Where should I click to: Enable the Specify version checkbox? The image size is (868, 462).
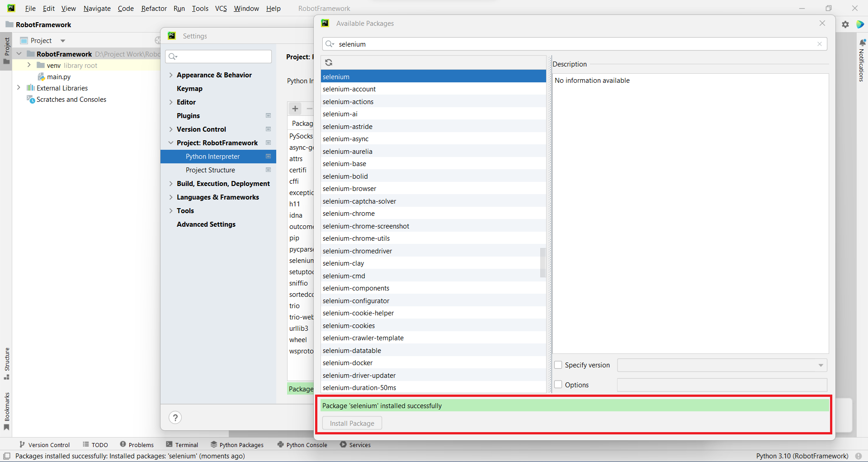coord(558,365)
